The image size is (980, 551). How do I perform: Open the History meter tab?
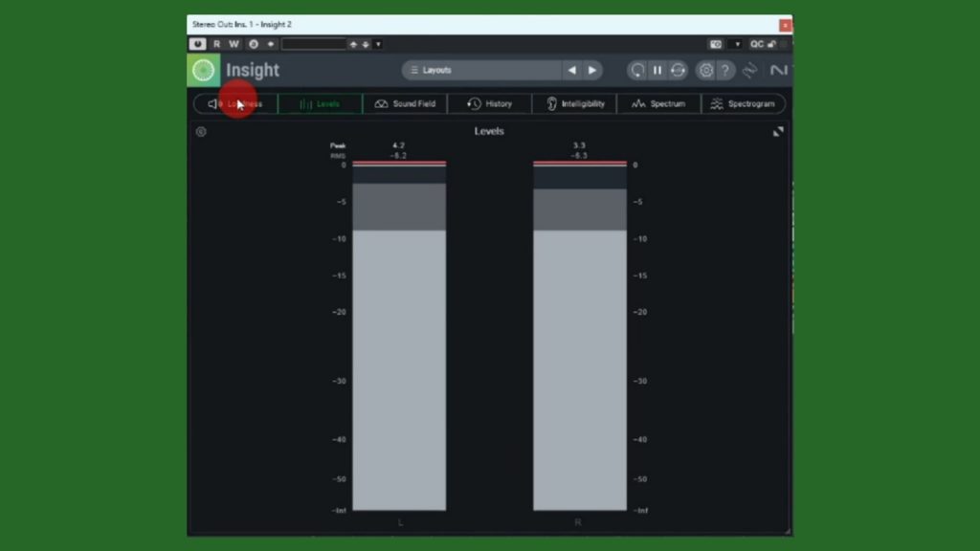click(x=489, y=104)
